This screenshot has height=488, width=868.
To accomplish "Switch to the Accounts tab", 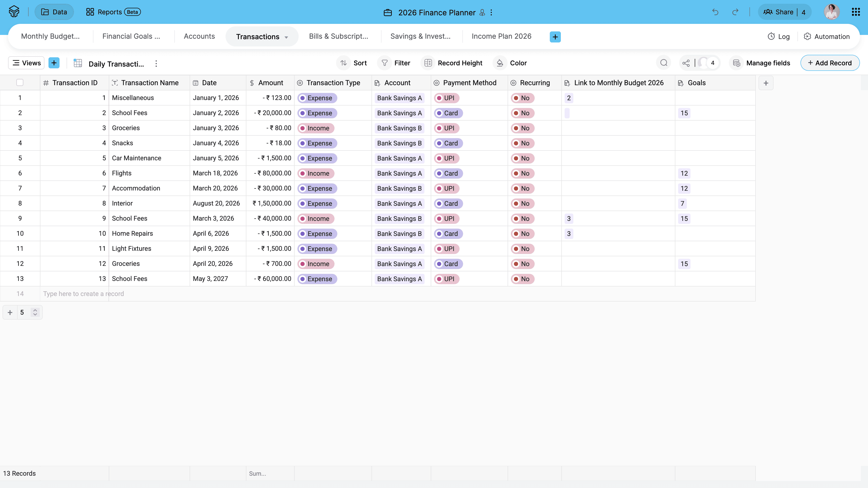I will click(x=199, y=36).
